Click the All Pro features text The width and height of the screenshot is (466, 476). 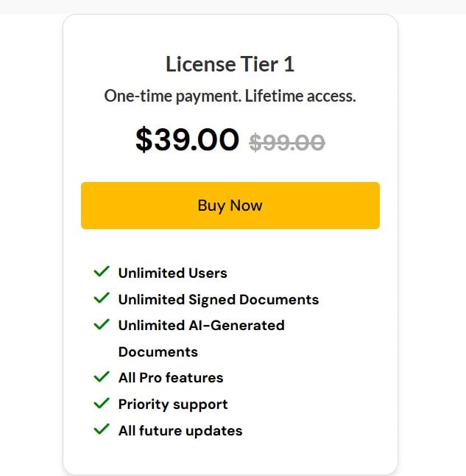point(170,378)
